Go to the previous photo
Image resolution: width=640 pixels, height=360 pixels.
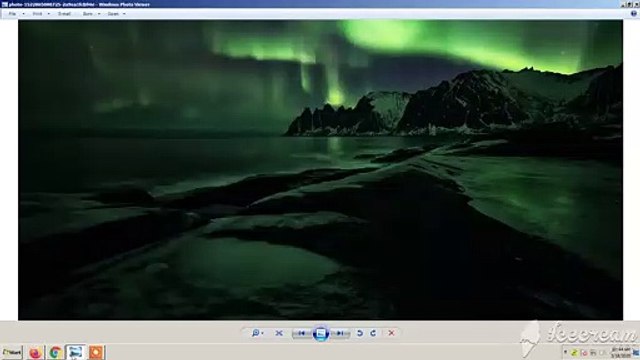coord(302,333)
